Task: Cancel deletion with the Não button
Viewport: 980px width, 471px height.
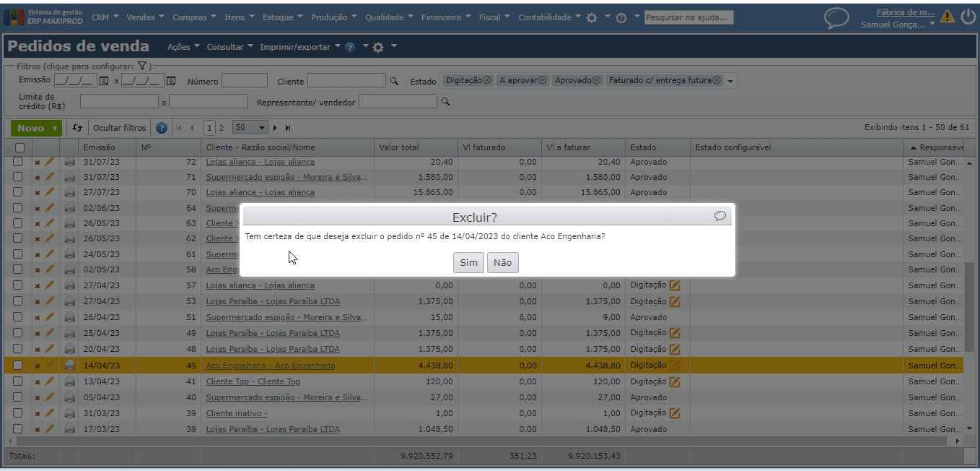Action: (503, 262)
